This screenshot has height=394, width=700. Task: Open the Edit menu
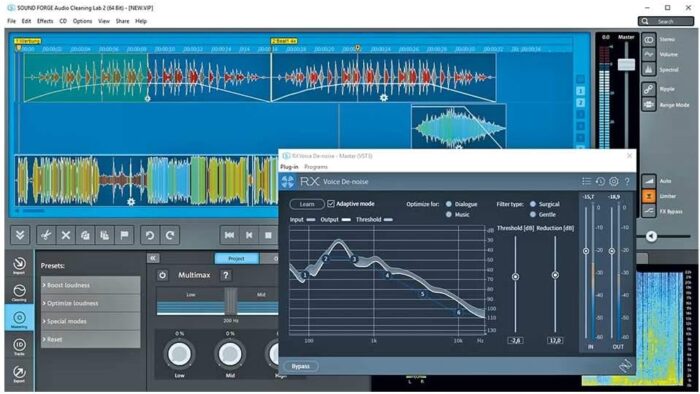coord(26,21)
